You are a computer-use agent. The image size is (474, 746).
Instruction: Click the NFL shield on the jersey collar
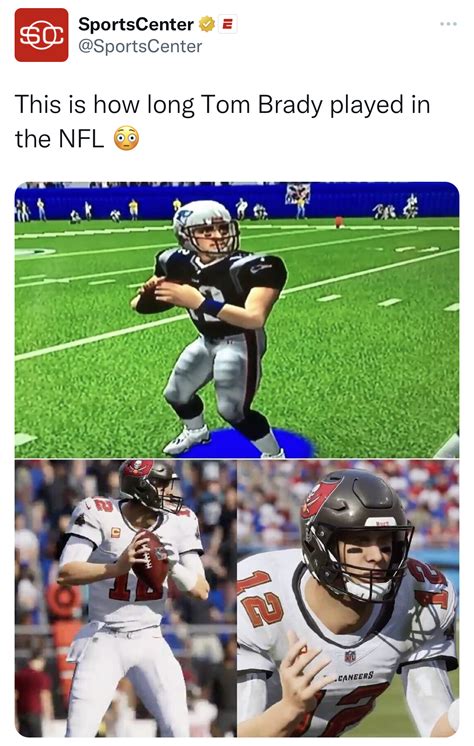point(350,657)
